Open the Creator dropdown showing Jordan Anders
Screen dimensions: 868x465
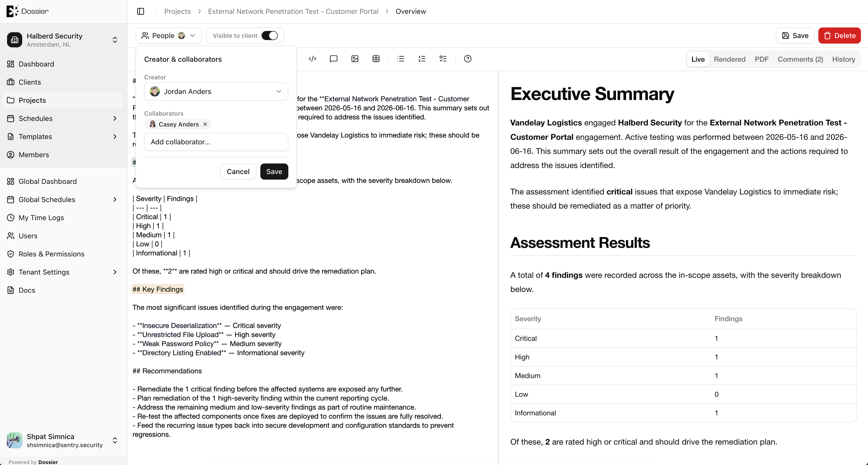(216, 92)
